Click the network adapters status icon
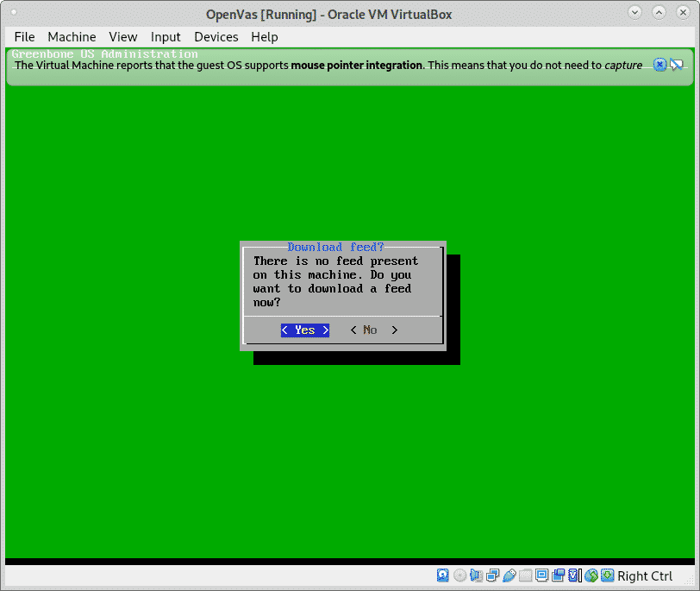The width and height of the screenshot is (700, 591). pos(492,575)
